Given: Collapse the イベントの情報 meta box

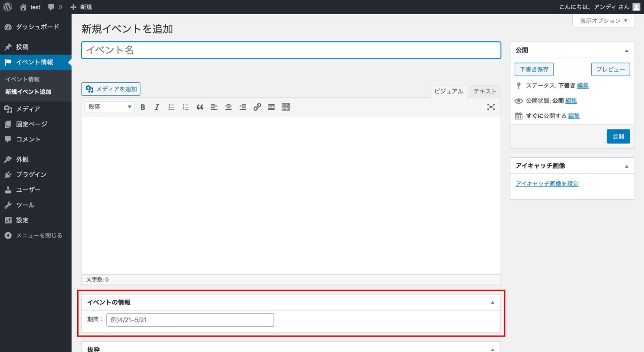Looking at the screenshot, I should point(492,302).
